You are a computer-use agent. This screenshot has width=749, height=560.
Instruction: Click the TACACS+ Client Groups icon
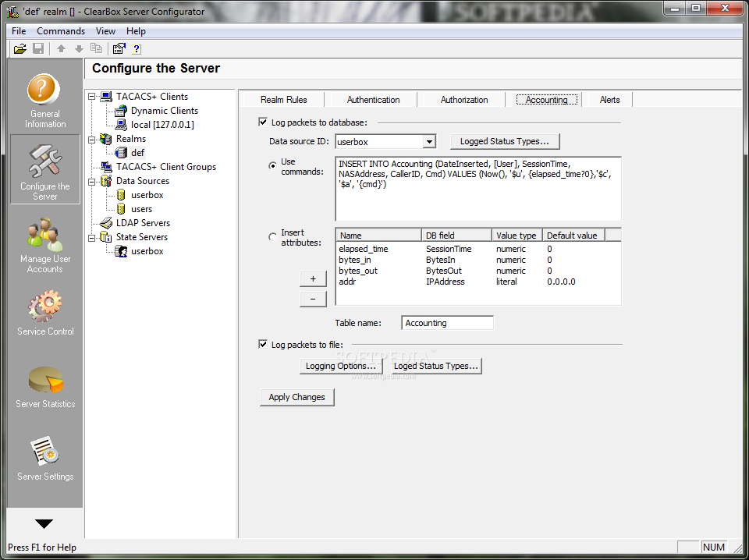[106, 167]
